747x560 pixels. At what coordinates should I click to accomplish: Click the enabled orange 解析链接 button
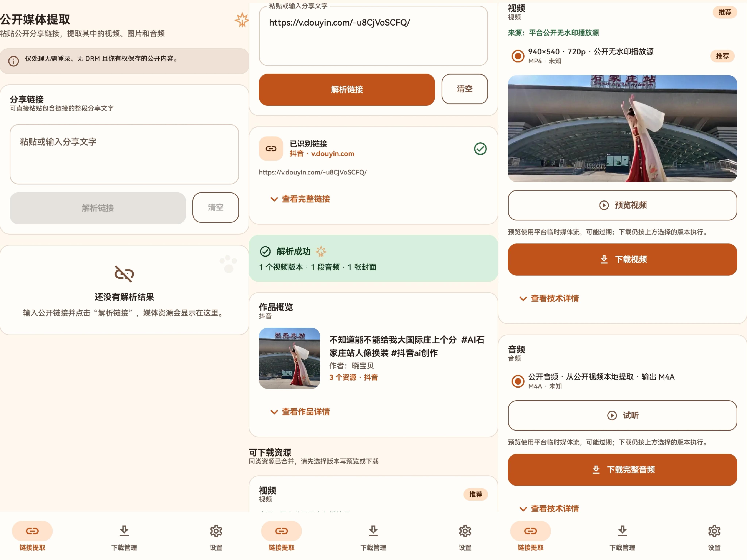347,90
